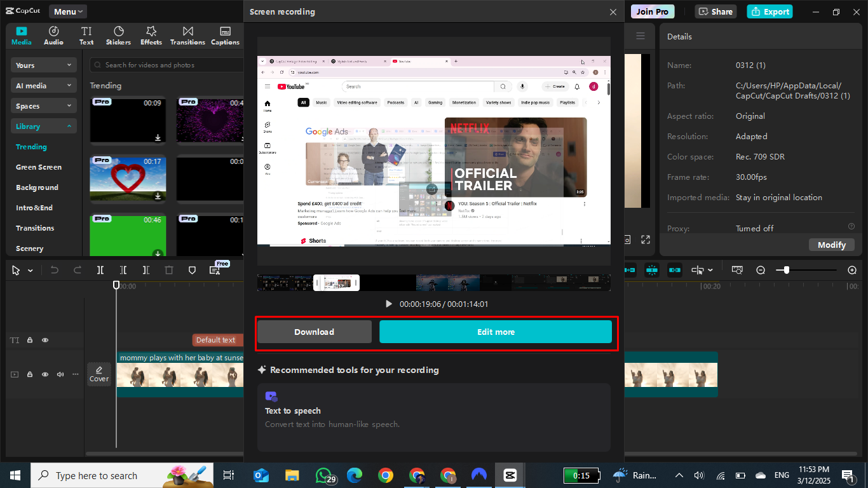Click the Edit more button
Image resolution: width=868 pixels, height=488 pixels.
point(496,331)
